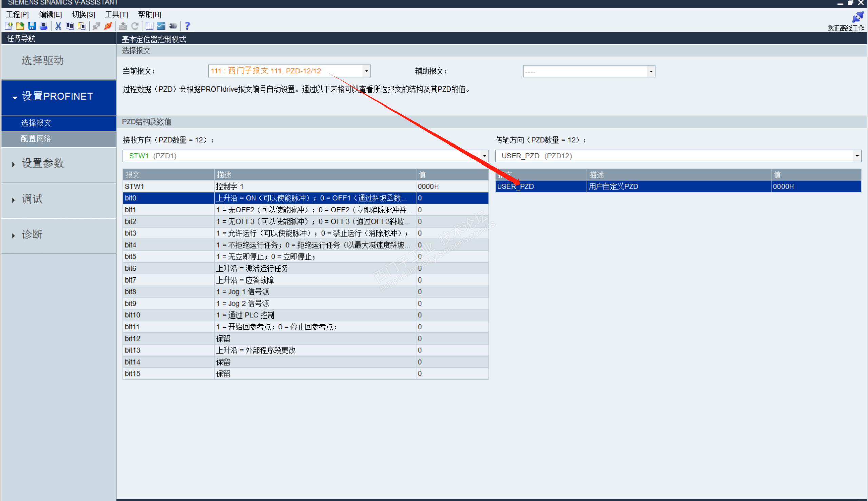868x501 pixels.
Task: Open the 当前报文 telegram dropdown
Action: [x=366, y=71]
